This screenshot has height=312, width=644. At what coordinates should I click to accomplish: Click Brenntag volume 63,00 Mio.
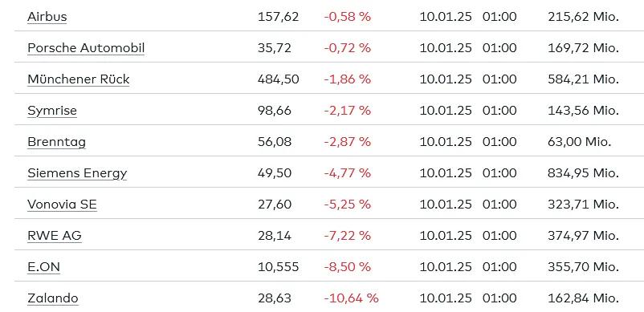point(580,142)
